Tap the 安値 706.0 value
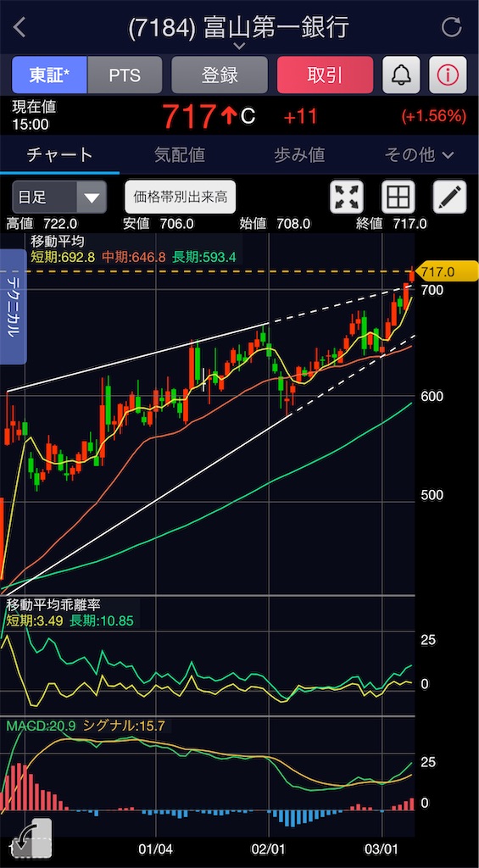479x868 pixels. pos(159,224)
